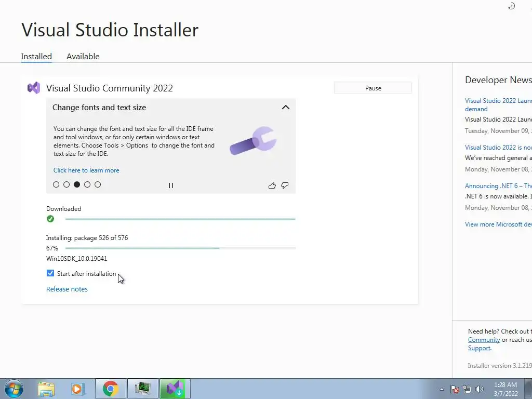Click the taskbar clock showing 1:28 AM
Viewport: 532px width, 399px height.
tap(505, 389)
